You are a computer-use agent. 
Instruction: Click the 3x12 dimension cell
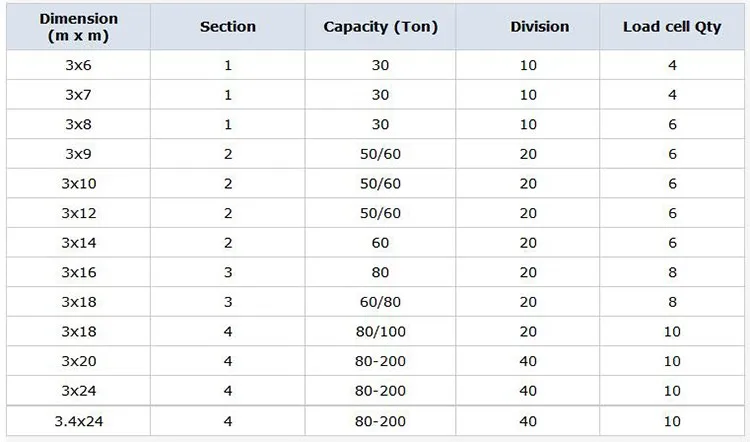[78, 213]
